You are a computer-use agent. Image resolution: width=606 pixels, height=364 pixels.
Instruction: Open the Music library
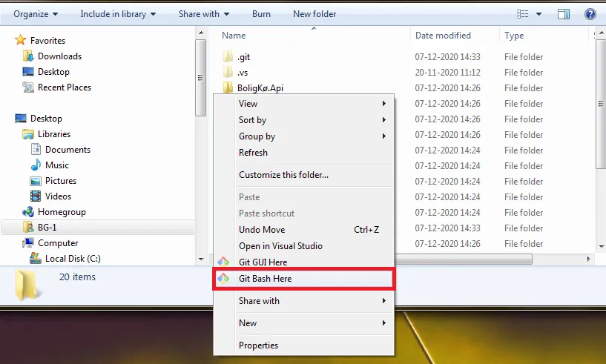point(57,165)
